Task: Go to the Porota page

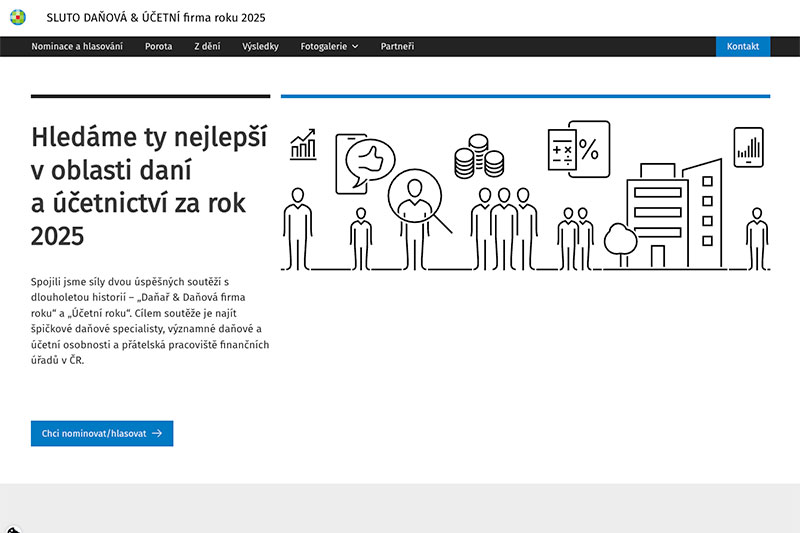Action: [158, 46]
